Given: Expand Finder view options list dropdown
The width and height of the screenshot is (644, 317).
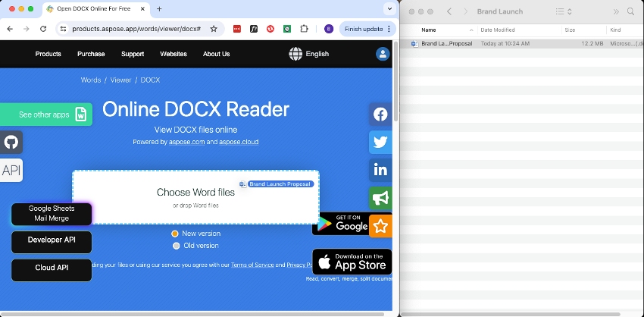Looking at the screenshot, I should [x=564, y=11].
